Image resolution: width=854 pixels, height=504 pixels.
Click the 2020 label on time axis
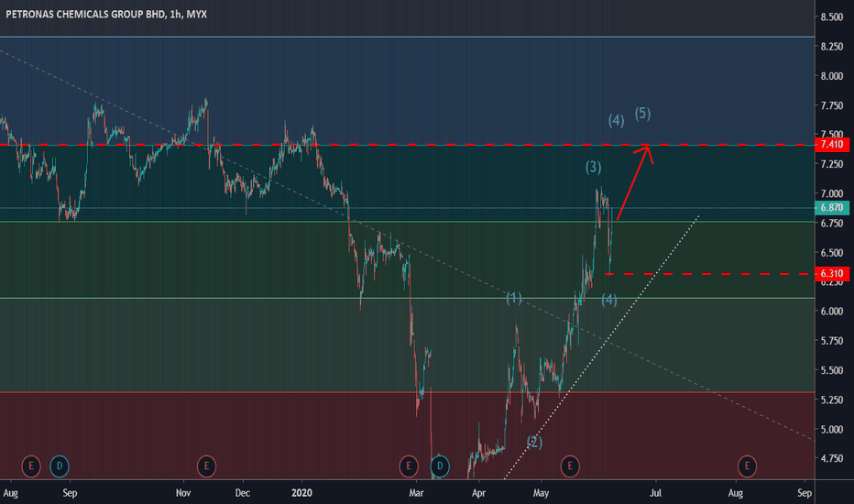(301, 493)
